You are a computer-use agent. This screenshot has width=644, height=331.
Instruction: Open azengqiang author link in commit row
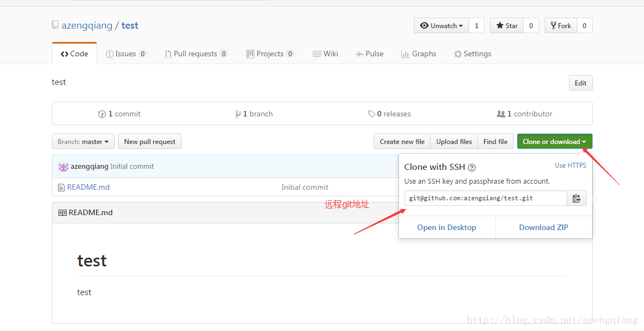click(x=89, y=166)
